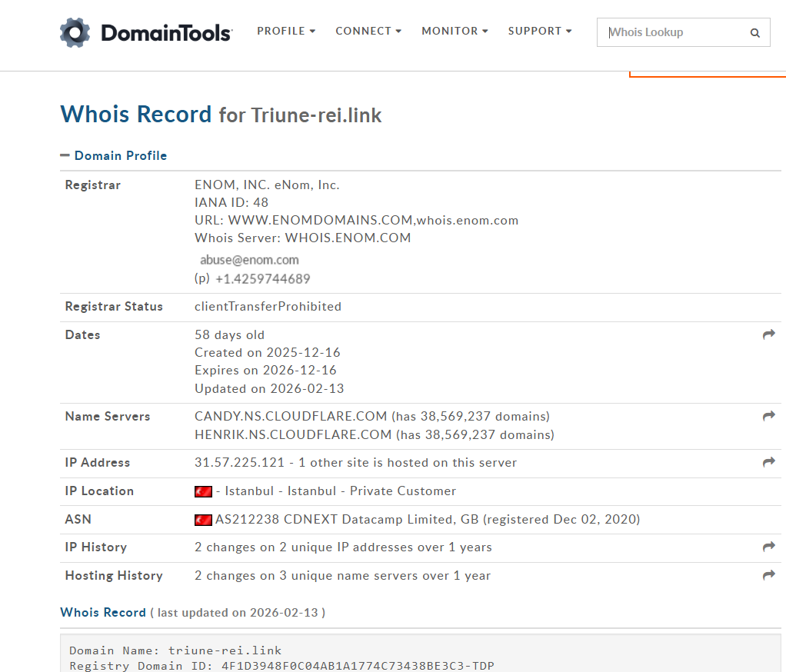Click the share arrow in IP Address row
The width and height of the screenshot is (786, 672).
click(x=769, y=462)
